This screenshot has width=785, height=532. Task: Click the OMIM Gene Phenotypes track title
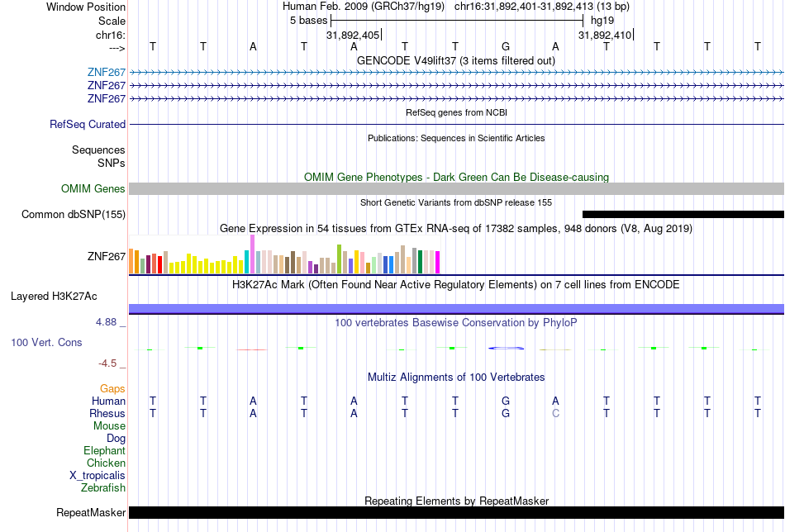[x=456, y=177]
